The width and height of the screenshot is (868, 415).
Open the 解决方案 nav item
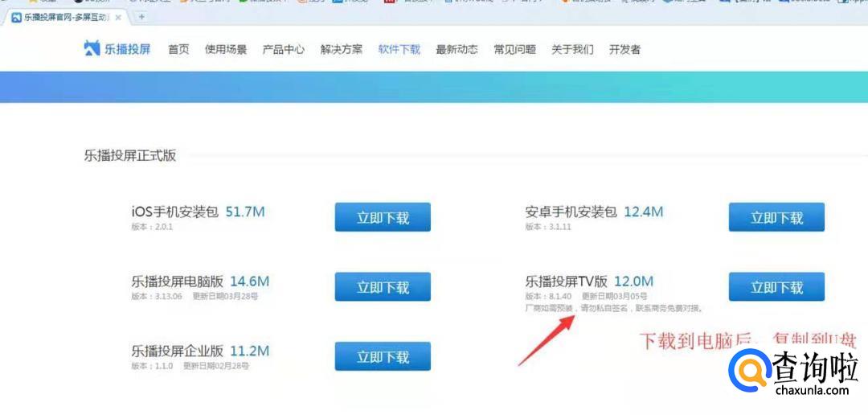342,49
